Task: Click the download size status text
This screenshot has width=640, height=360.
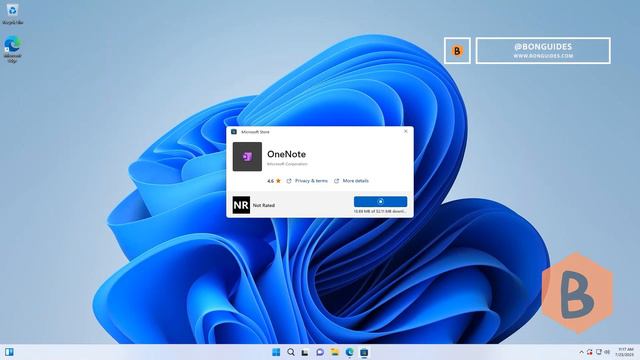Action: tap(380, 211)
